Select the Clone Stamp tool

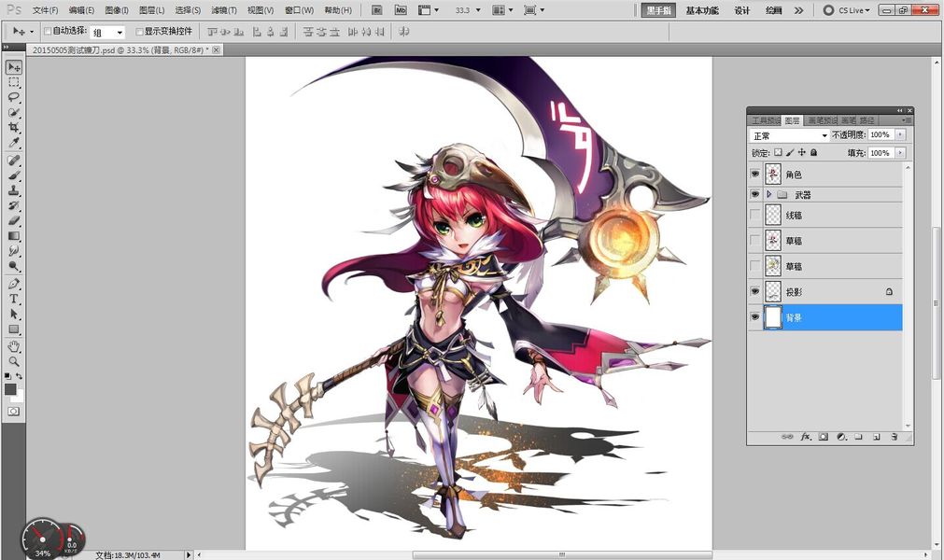pos(14,190)
